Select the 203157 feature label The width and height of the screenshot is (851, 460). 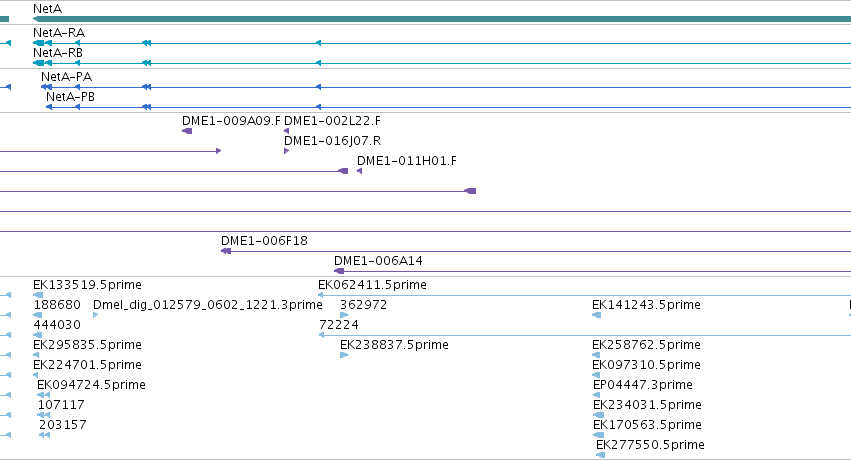pyautogui.click(x=62, y=425)
